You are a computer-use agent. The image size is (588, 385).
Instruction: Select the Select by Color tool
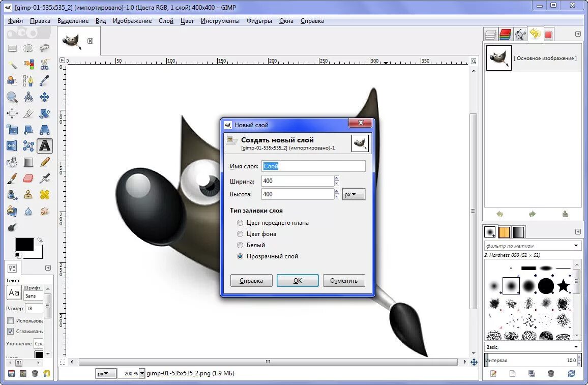(x=28, y=65)
